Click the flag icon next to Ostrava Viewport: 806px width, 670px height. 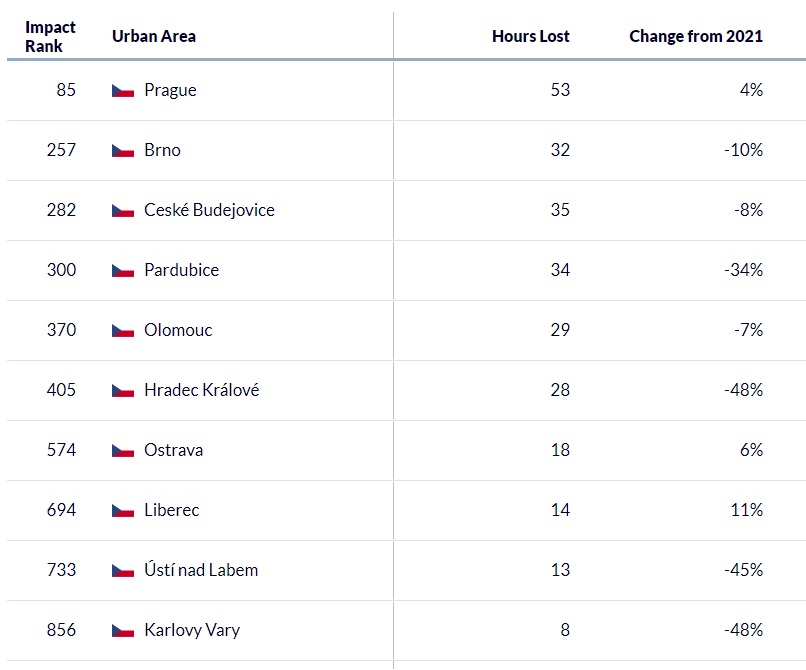click(x=123, y=451)
